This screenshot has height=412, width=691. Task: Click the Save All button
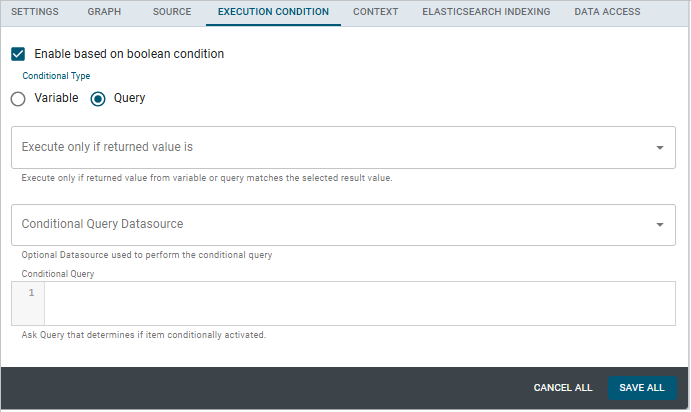(641, 388)
